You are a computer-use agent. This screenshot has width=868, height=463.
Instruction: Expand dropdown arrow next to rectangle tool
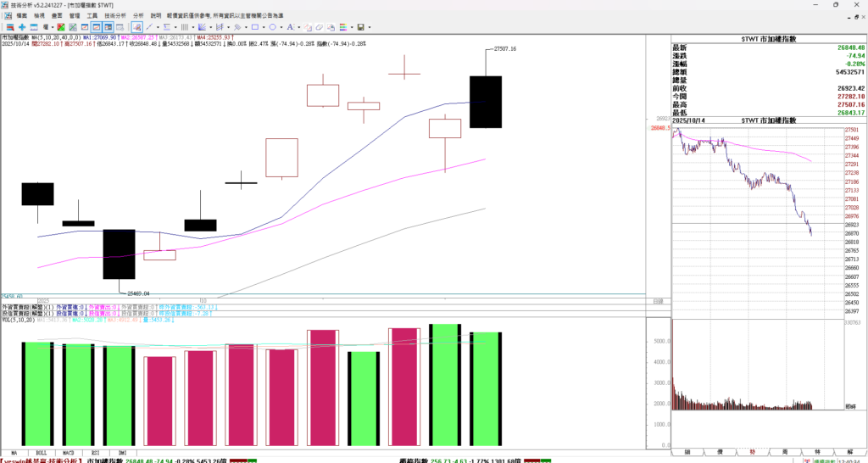click(264, 27)
